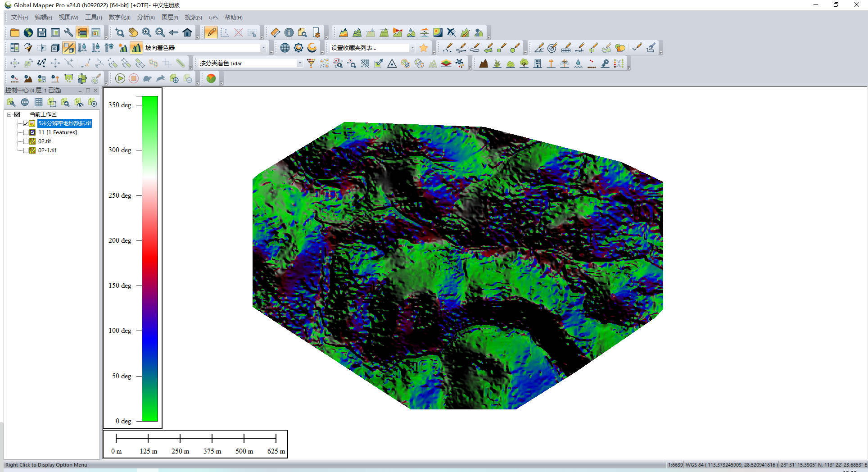This screenshot has height=472, width=868.
Task: Click the Save Workspace floppy disk icon
Action: [42, 32]
